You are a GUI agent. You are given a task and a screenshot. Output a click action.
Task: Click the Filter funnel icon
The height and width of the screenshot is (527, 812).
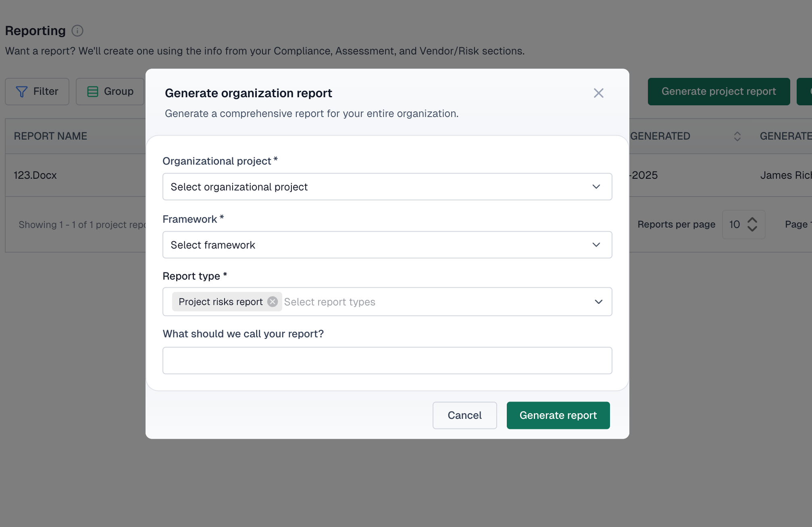[x=22, y=92]
